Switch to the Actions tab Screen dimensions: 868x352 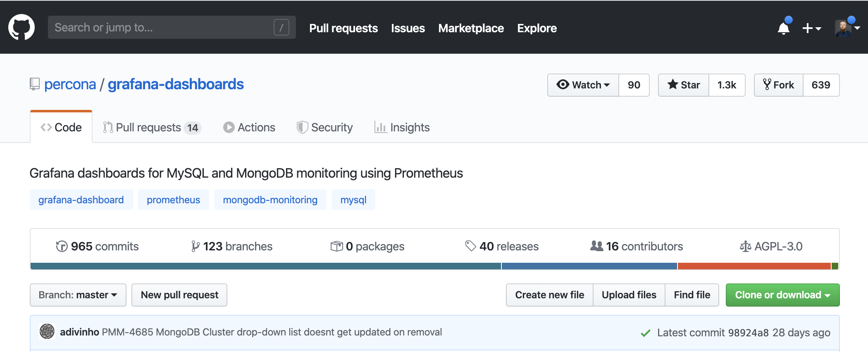[249, 127]
